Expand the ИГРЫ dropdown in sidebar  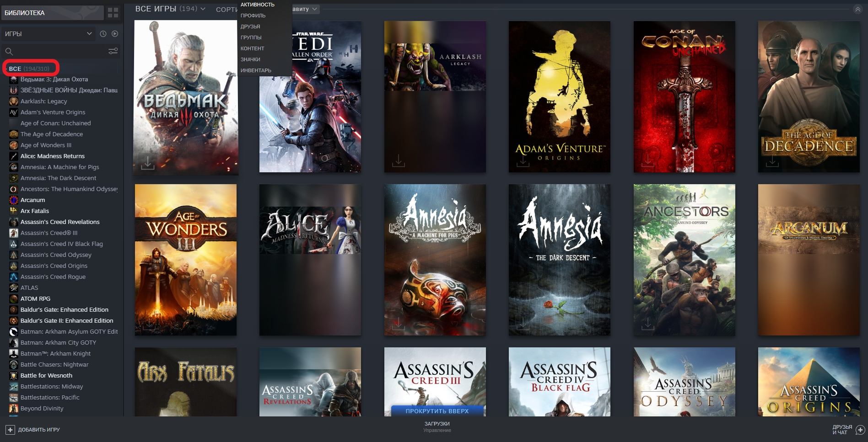89,34
